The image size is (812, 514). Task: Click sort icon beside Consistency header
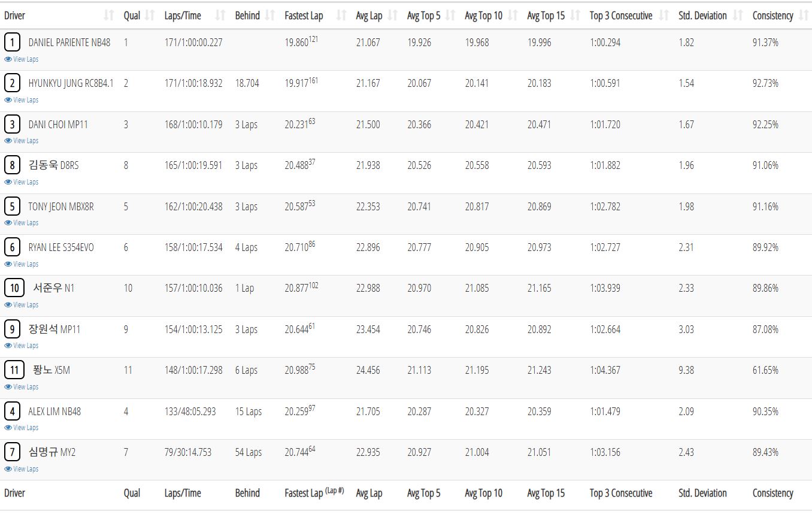click(804, 16)
